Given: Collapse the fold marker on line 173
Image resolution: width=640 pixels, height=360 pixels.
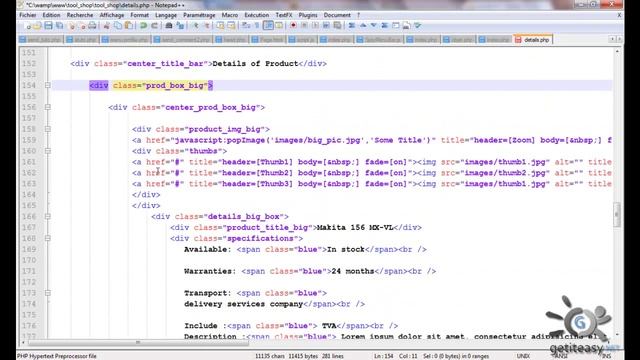Looking at the screenshot, I should (x=48, y=293).
